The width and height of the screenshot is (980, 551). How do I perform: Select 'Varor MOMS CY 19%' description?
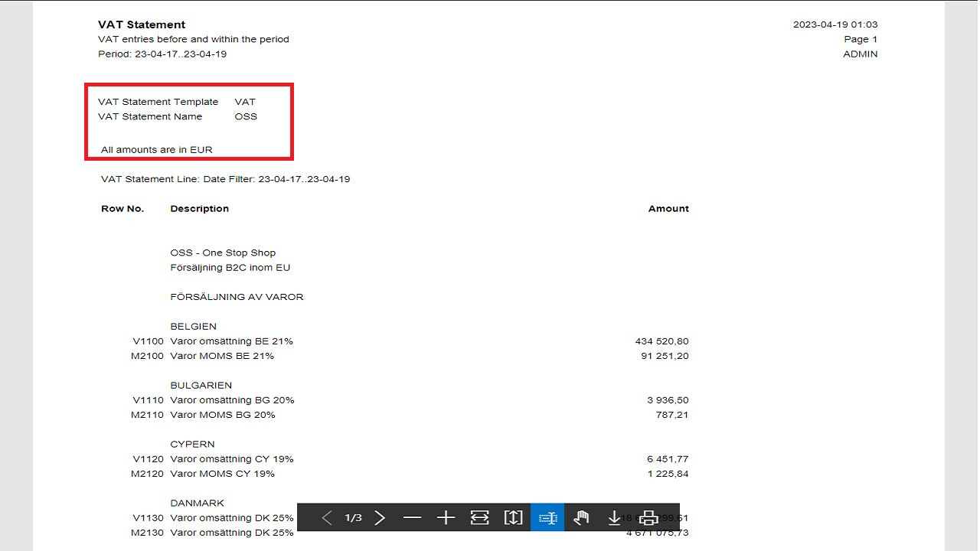tap(222, 474)
